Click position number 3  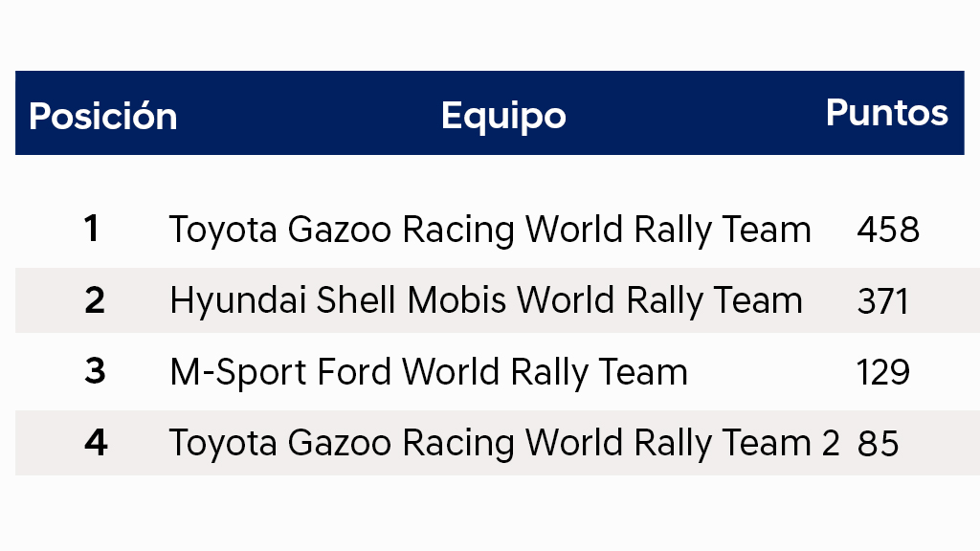pos(95,371)
